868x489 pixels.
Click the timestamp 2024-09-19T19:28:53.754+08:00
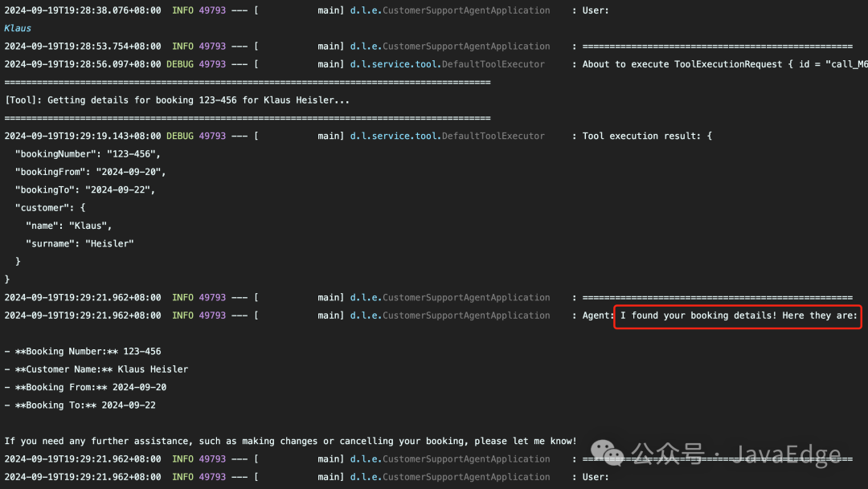83,47
